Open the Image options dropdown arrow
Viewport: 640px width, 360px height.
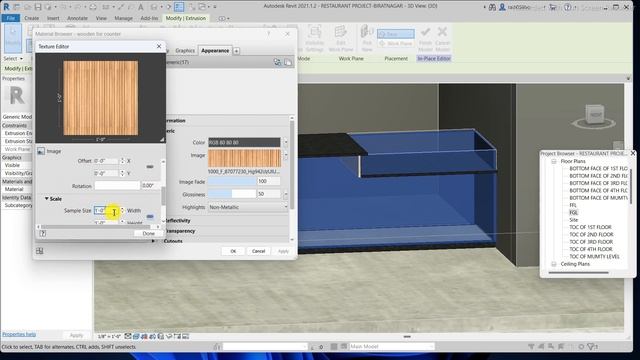pos(285,156)
